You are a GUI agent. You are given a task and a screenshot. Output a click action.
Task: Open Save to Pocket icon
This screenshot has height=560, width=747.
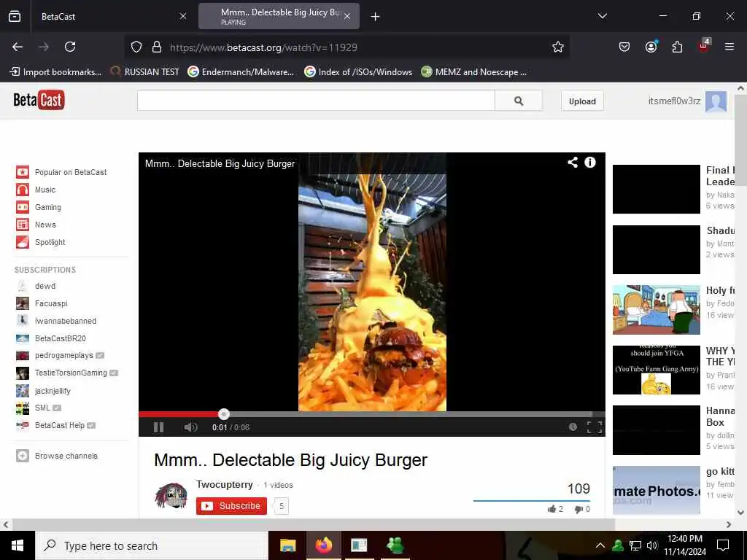point(624,47)
